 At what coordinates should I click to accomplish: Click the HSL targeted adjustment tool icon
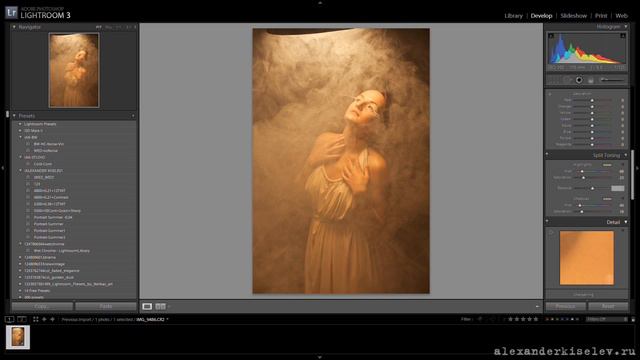pos(550,94)
